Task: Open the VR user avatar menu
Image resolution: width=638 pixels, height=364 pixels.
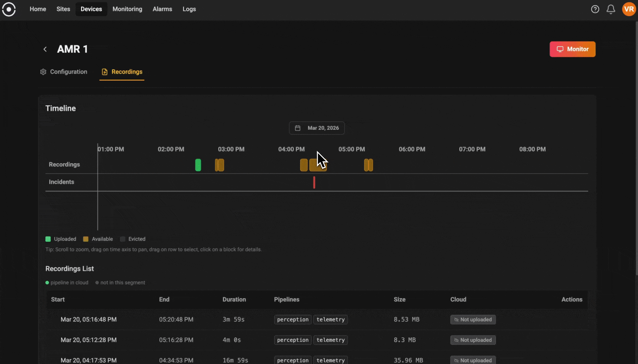Action: tap(629, 9)
